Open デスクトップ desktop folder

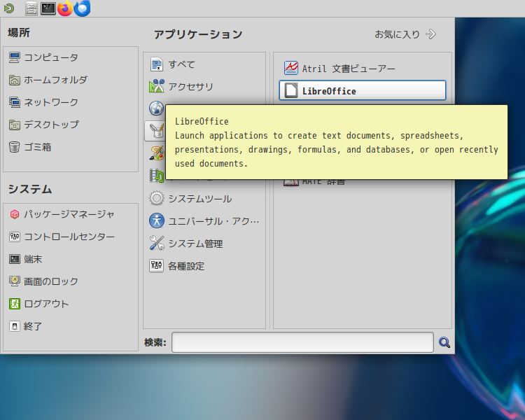coord(44,125)
